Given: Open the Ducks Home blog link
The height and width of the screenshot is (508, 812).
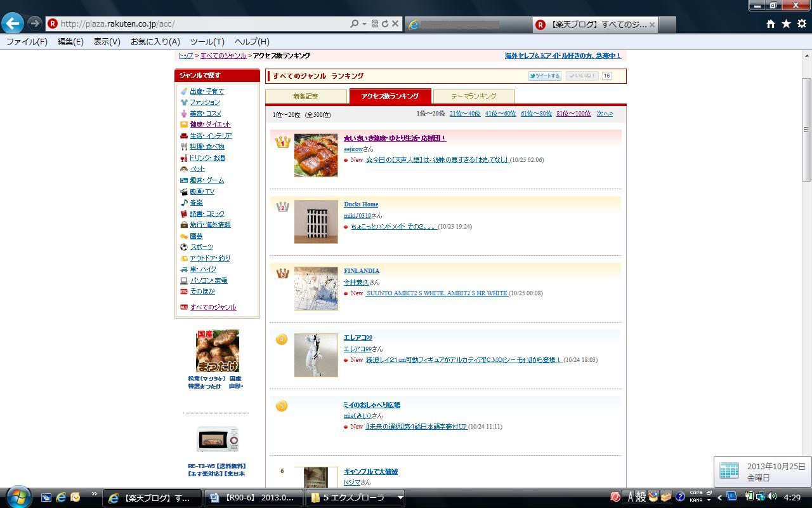Looking at the screenshot, I should tap(361, 204).
